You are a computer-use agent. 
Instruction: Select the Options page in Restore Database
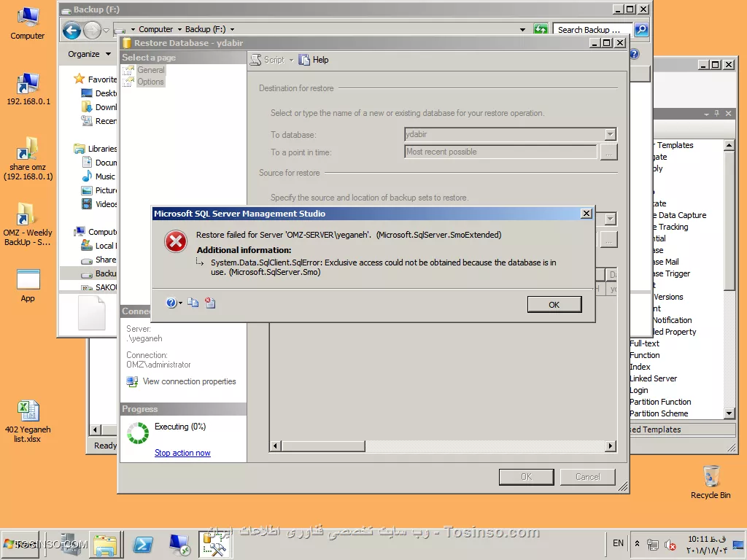(150, 82)
